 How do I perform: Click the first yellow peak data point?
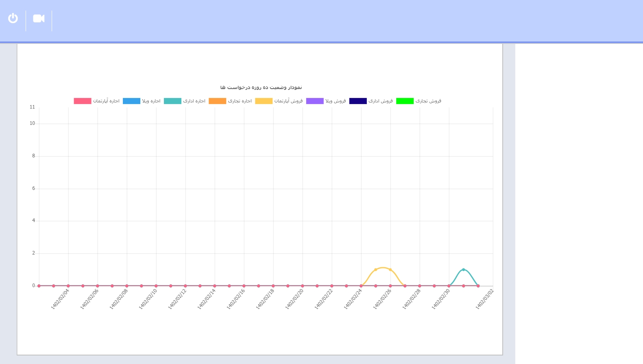(375, 270)
